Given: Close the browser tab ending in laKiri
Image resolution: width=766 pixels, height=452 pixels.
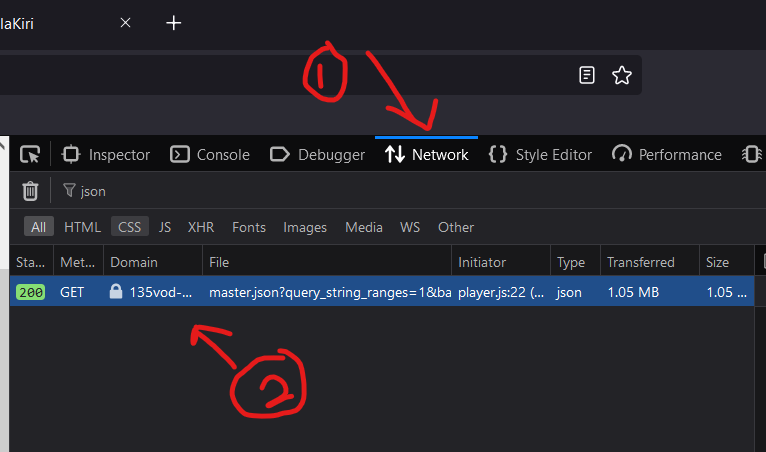Looking at the screenshot, I should 126,22.
